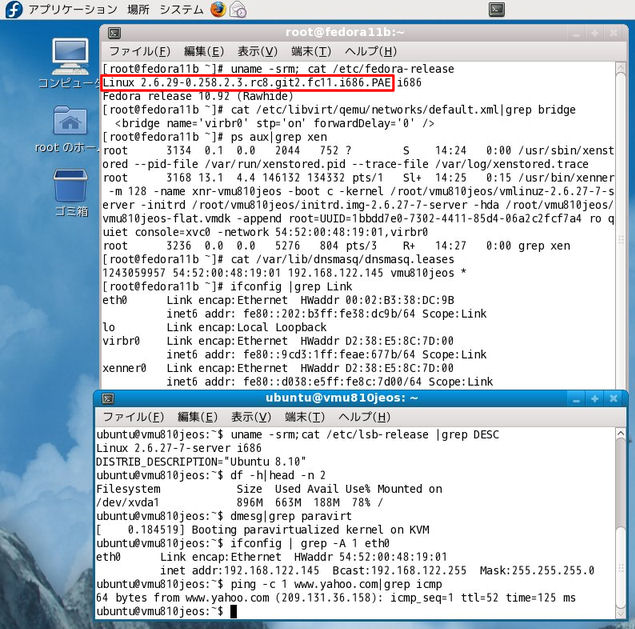Click the xenner0 interface line
Image resolution: width=635 pixels, height=629 pixels.
tap(278, 368)
